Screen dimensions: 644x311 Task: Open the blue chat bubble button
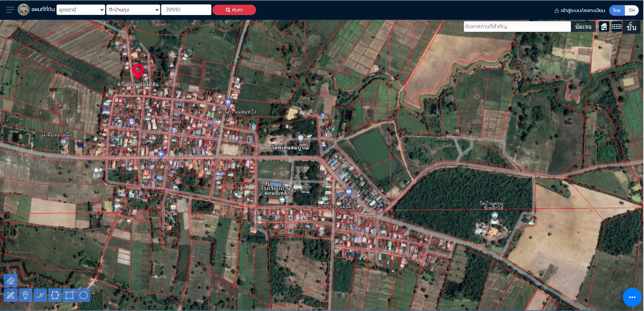click(x=632, y=297)
